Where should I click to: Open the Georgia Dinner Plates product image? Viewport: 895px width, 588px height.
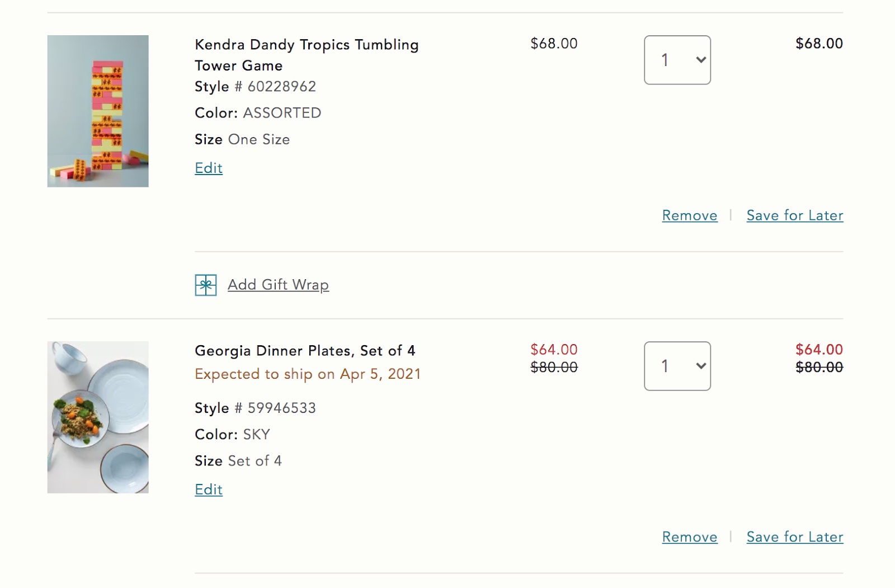pyautogui.click(x=98, y=417)
